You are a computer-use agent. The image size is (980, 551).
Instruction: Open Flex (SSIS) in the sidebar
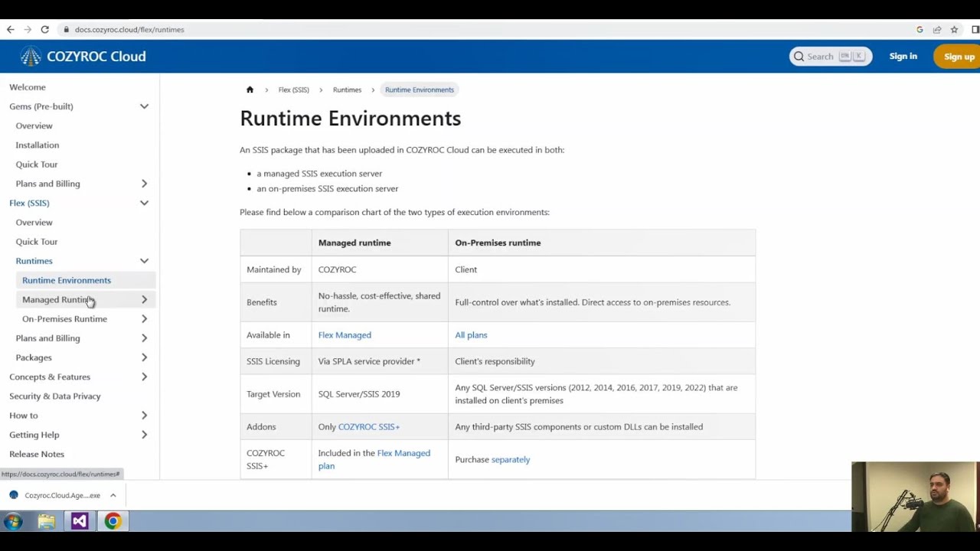(29, 203)
